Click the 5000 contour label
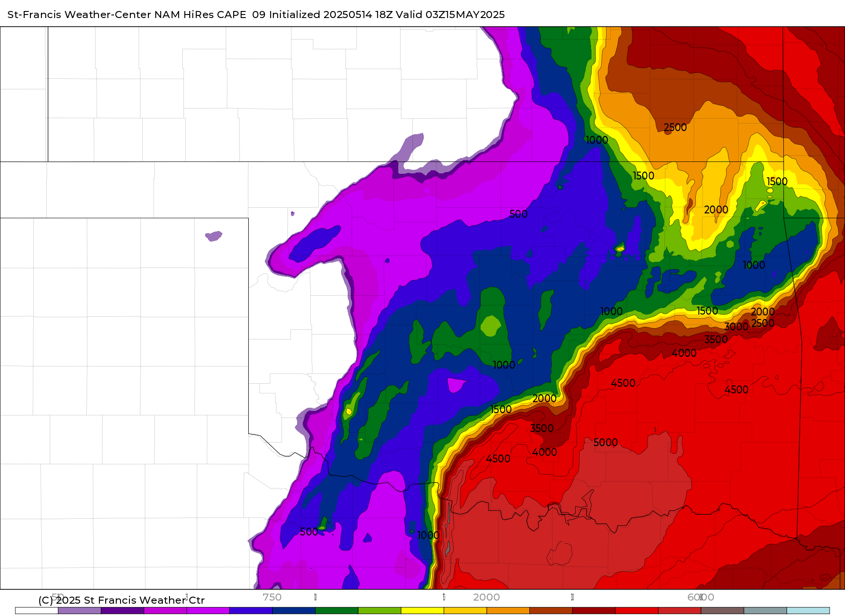 point(606,442)
